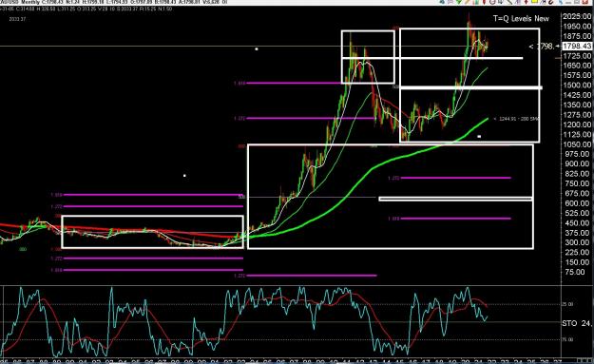Click the 1425.00 price axis label
The image size is (594, 364).
pyautogui.click(x=577, y=95)
